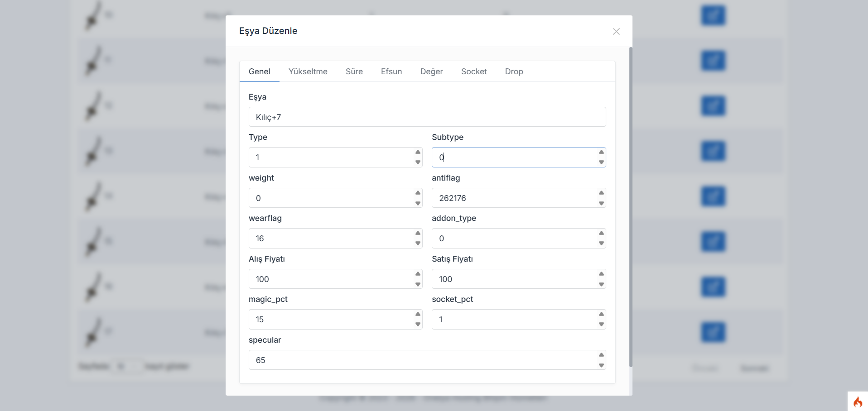Switch to the Drop tab
Image resolution: width=868 pixels, height=411 pixels.
click(514, 72)
